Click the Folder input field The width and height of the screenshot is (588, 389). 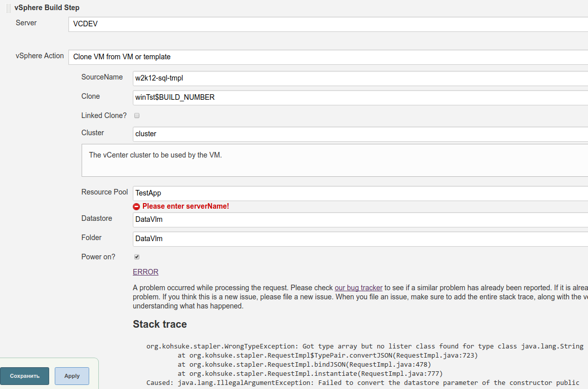click(x=360, y=239)
